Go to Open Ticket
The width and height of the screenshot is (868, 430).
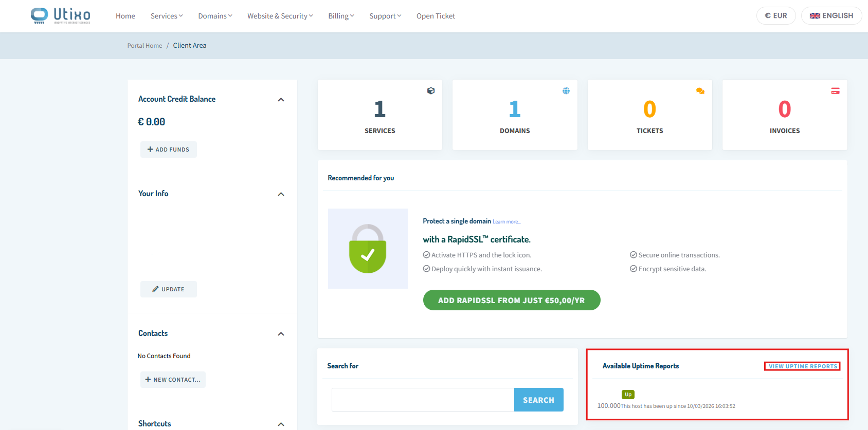436,16
